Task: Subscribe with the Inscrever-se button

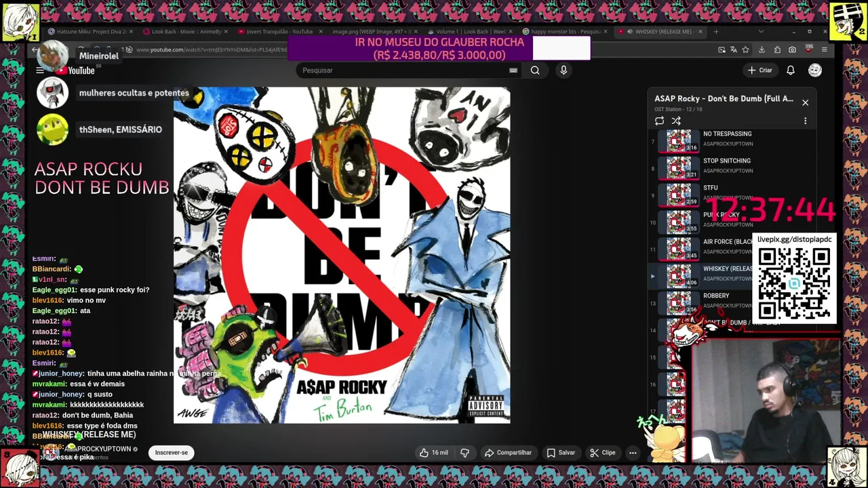Action: click(x=172, y=453)
